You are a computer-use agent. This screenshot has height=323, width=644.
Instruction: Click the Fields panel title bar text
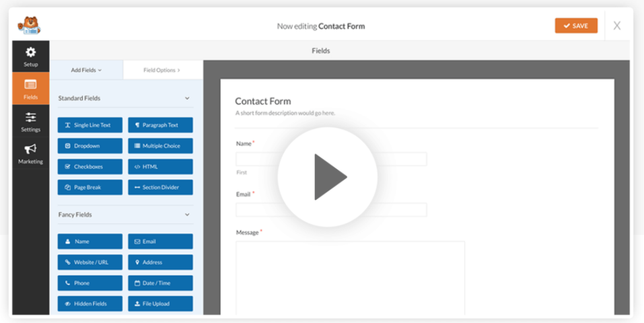[x=321, y=50]
